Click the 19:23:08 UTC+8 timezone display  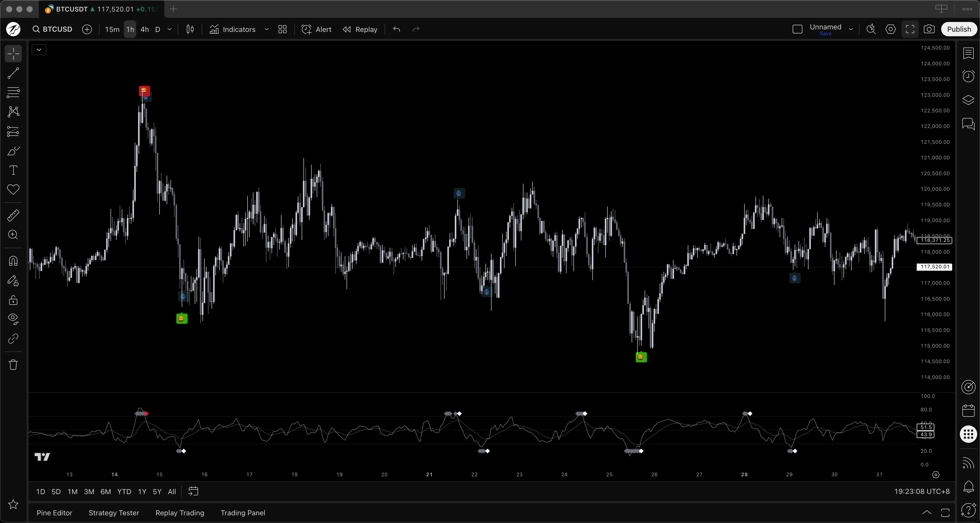coord(921,491)
